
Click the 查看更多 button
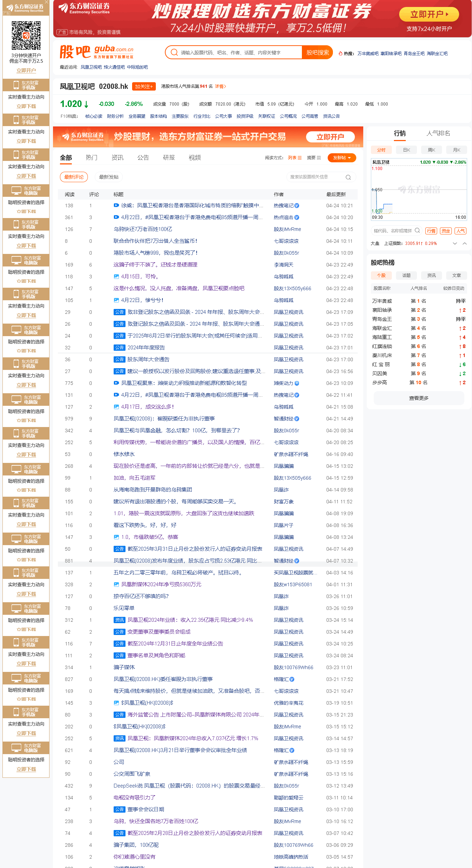tap(419, 398)
